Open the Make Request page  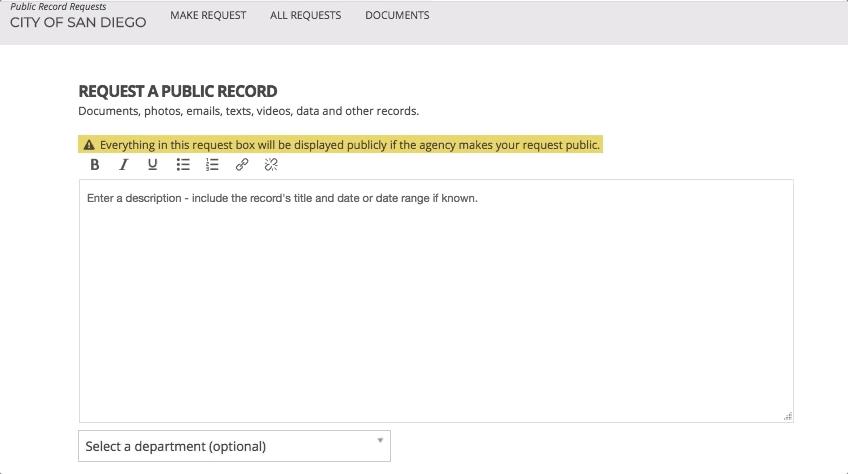(208, 15)
